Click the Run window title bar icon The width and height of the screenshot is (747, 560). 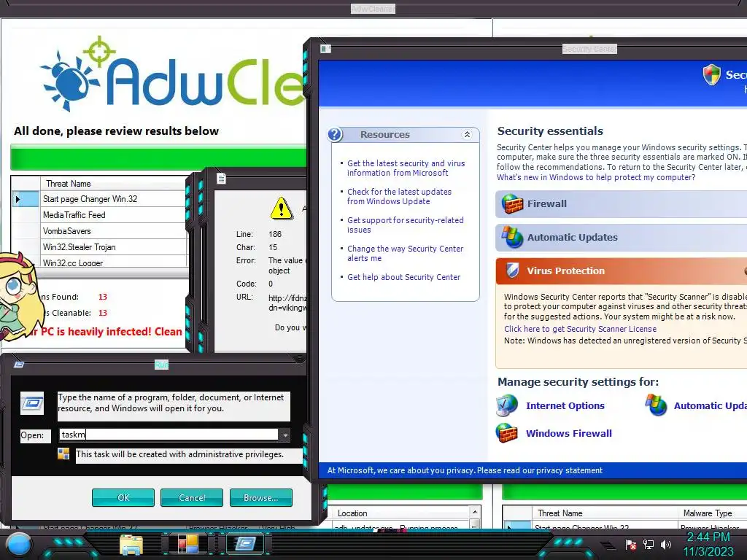point(18,365)
